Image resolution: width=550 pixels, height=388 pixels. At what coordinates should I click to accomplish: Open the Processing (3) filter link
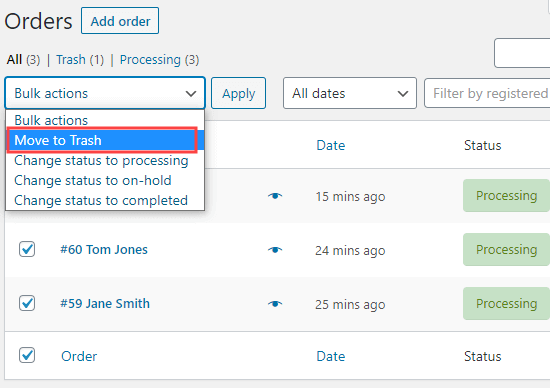pos(159,60)
